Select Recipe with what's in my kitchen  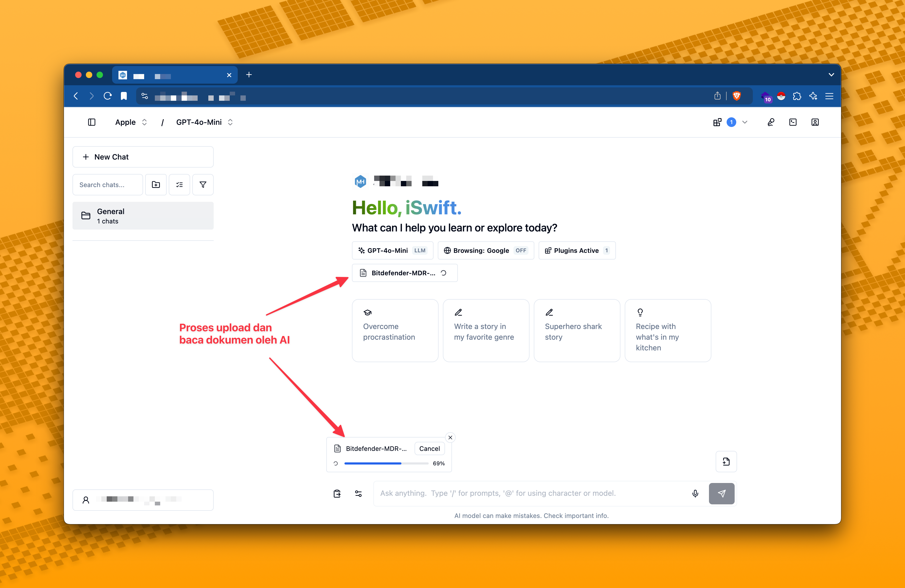[x=668, y=331]
